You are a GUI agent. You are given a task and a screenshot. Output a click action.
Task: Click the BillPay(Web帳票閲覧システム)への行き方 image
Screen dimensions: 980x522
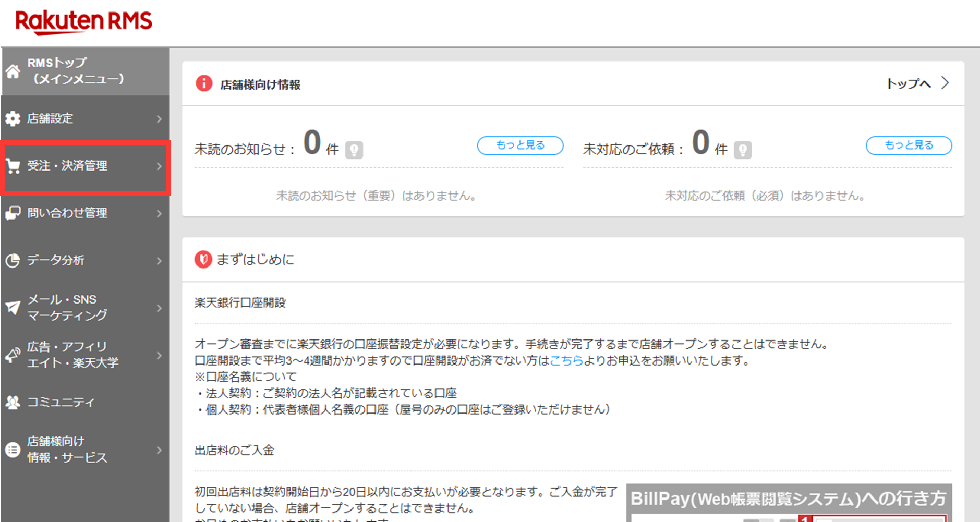(x=789, y=503)
